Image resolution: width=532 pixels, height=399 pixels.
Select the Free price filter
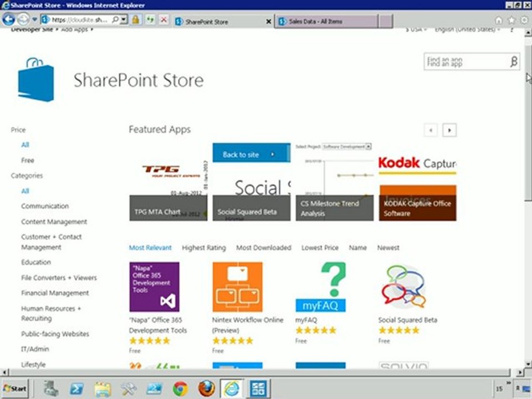[28, 161]
